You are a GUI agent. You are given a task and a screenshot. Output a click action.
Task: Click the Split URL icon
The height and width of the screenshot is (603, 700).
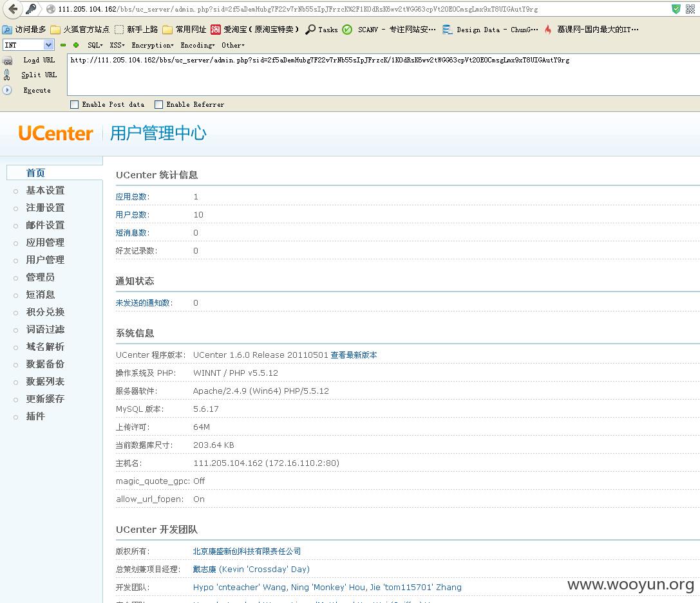click(6, 75)
